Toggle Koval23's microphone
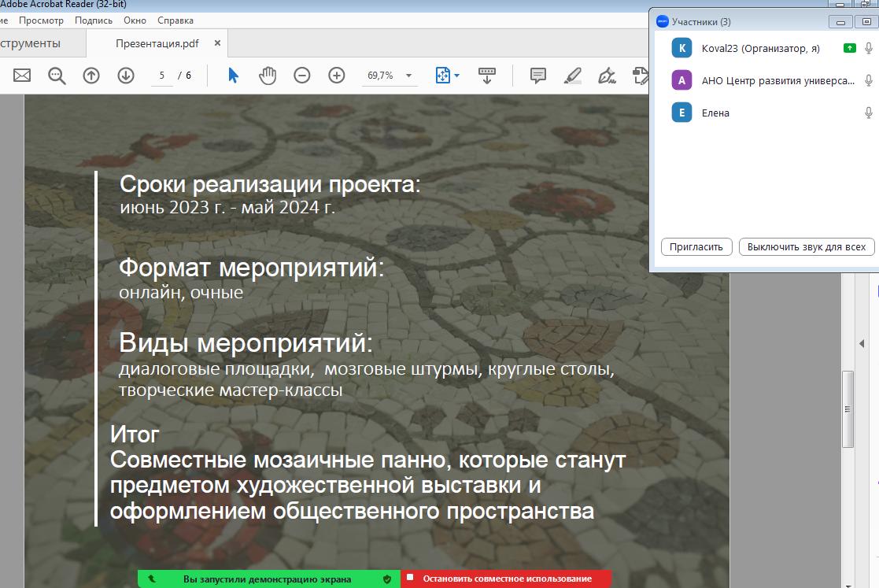The width and height of the screenshot is (879, 588). (868, 48)
